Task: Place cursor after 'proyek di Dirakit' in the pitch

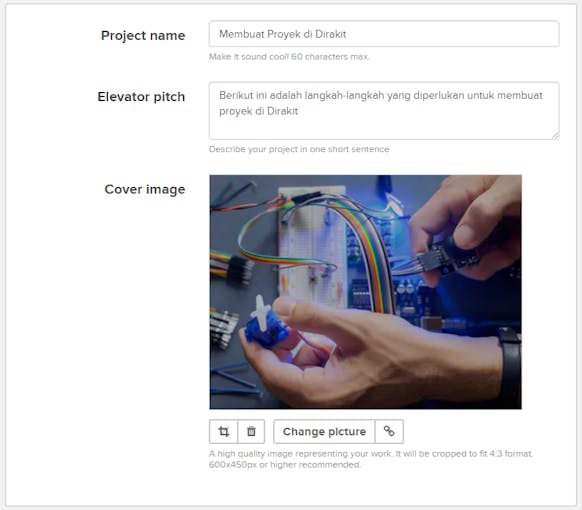Action: (x=299, y=111)
